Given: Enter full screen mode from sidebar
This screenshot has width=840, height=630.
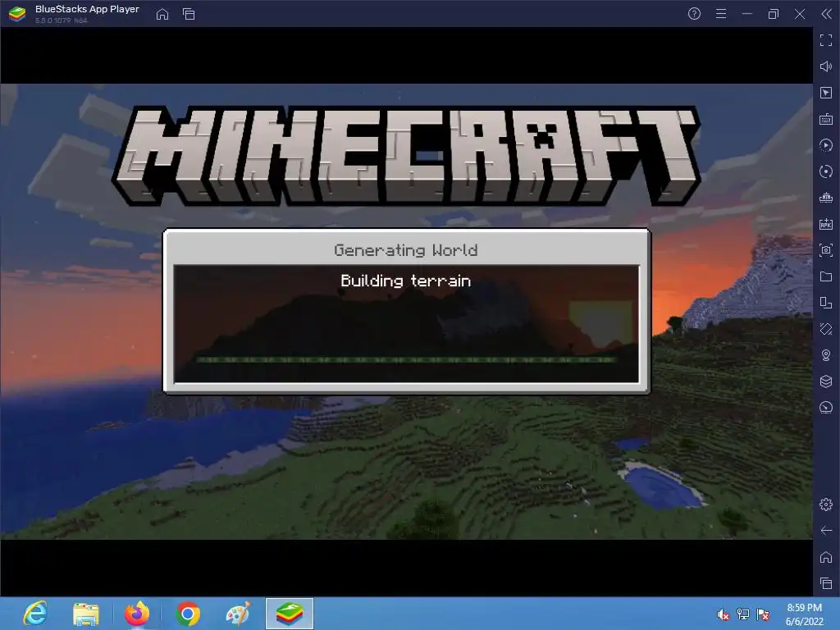Looking at the screenshot, I should click(826, 40).
